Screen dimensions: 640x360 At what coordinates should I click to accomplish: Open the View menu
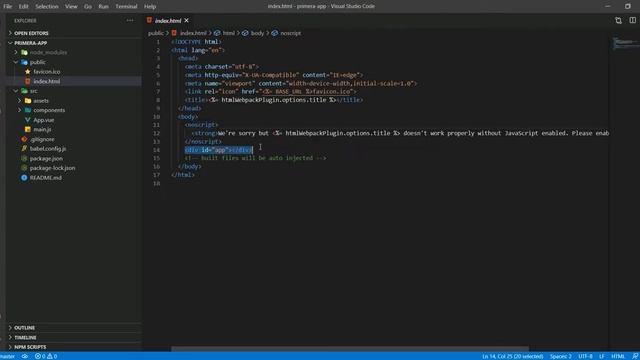(71, 7)
